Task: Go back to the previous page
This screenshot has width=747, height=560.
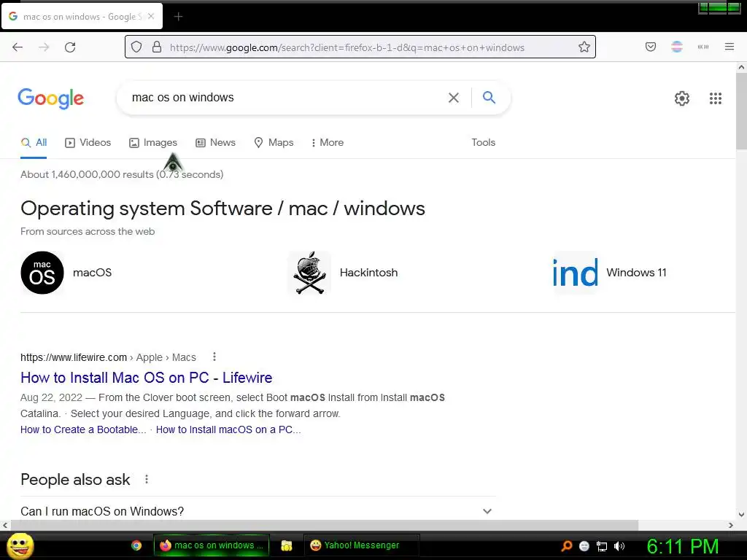Action: coord(18,47)
